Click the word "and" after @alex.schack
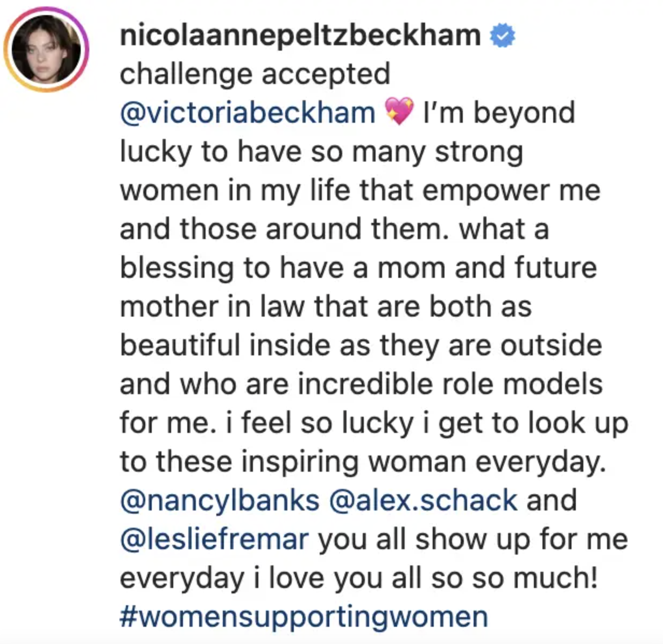 tap(552, 501)
